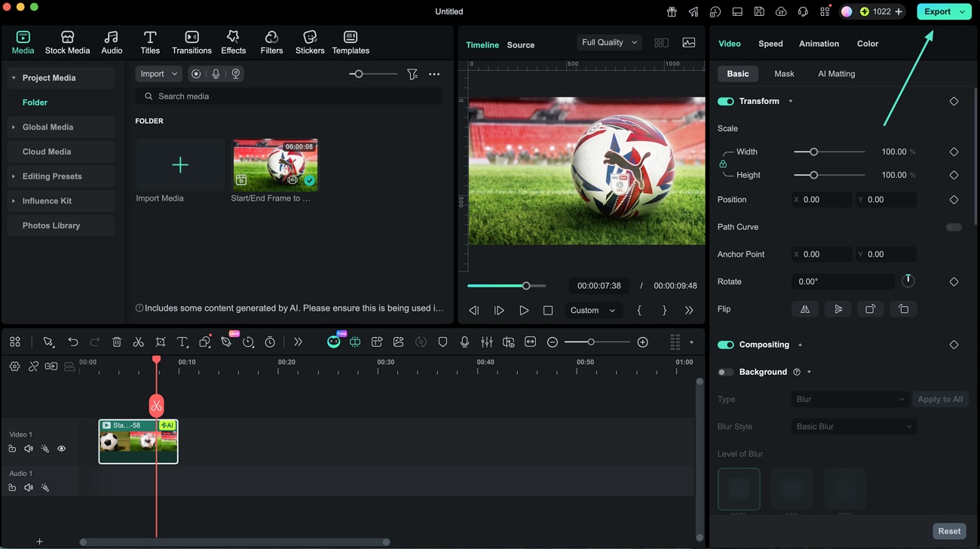Expand the Global Media tree item

pos(14,127)
